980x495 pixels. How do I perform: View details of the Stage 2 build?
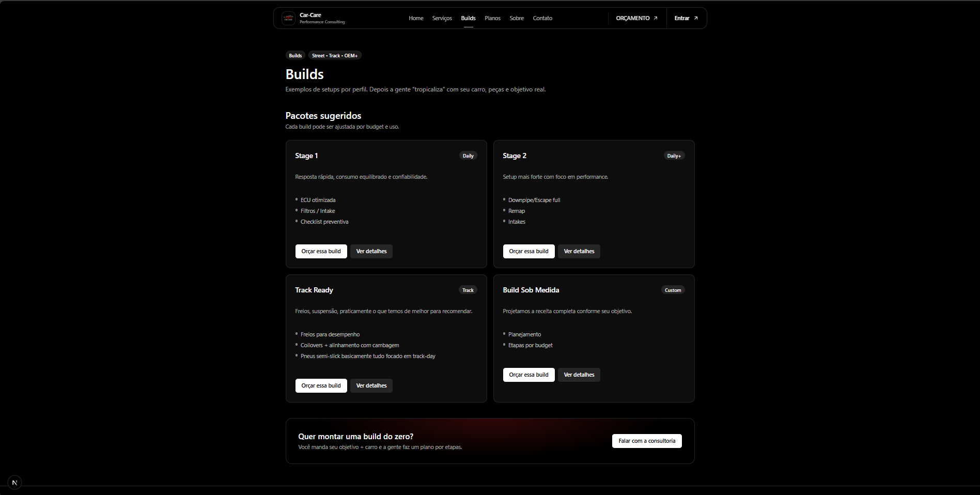[579, 251]
